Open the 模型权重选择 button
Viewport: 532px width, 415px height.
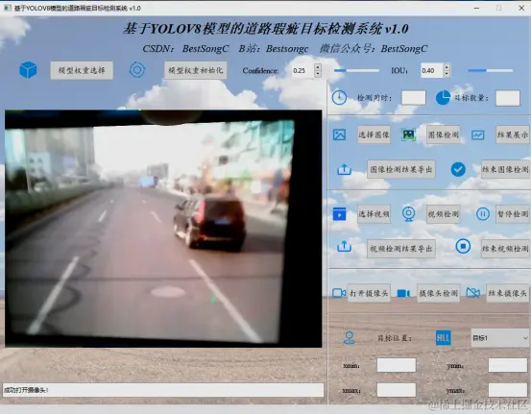(x=82, y=70)
